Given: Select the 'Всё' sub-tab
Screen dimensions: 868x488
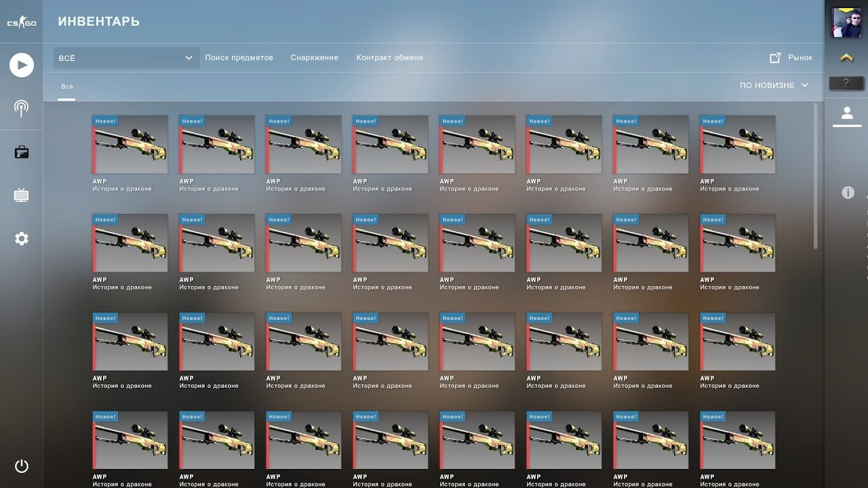Looking at the screenshot, I should click(66, 87).
